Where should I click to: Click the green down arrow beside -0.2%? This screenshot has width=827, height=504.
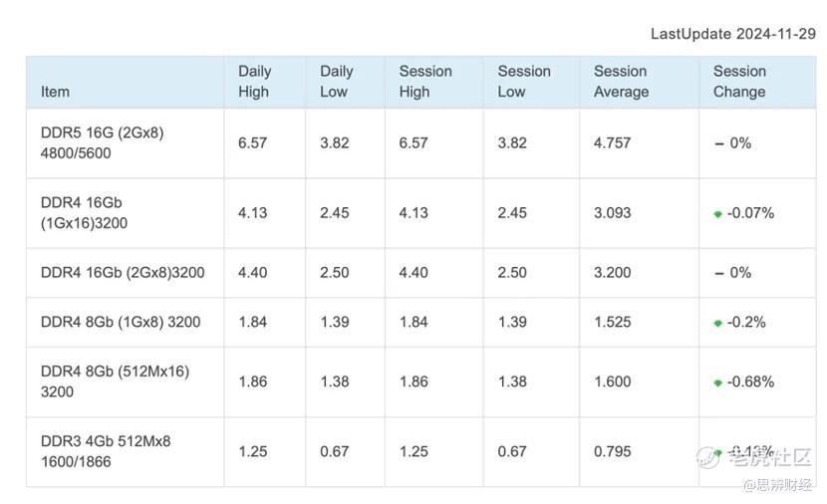click(717, 323)
